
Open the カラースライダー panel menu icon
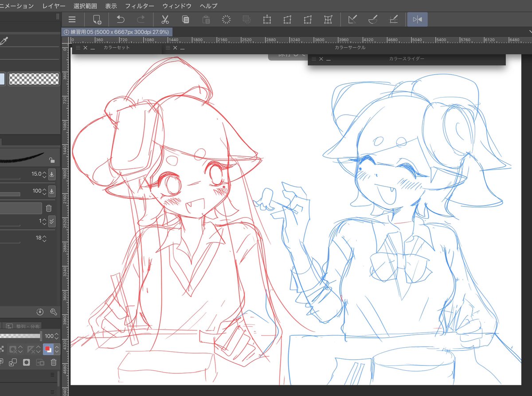(313, 58)
